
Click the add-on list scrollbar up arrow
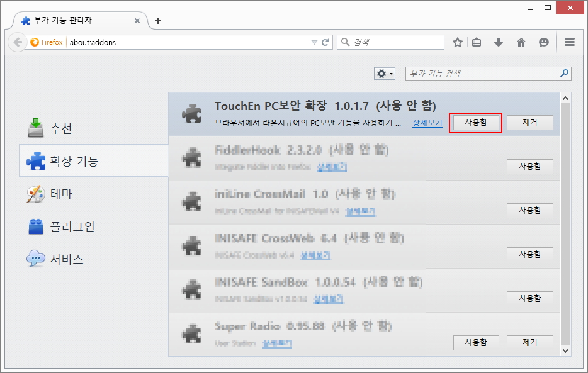pos(566,98)
